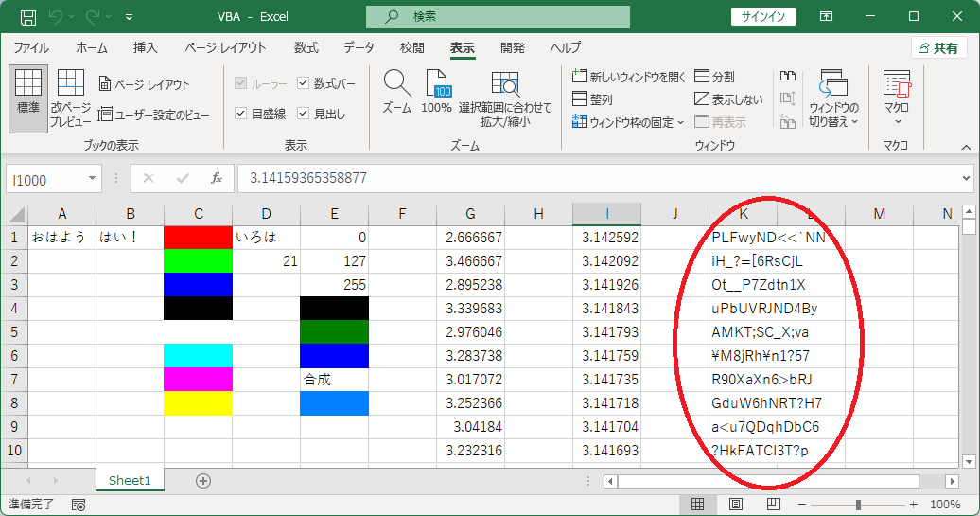
Task: Open the ファイル tab
Action: [x=31, y=48]
